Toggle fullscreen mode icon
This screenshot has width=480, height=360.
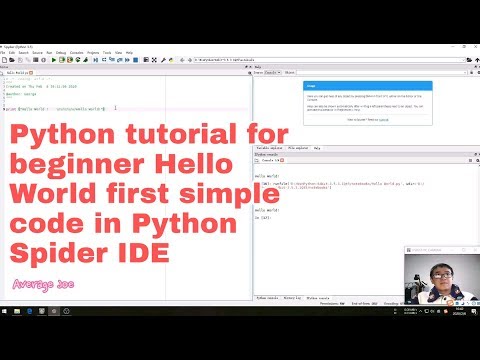(x=154, y=60)
